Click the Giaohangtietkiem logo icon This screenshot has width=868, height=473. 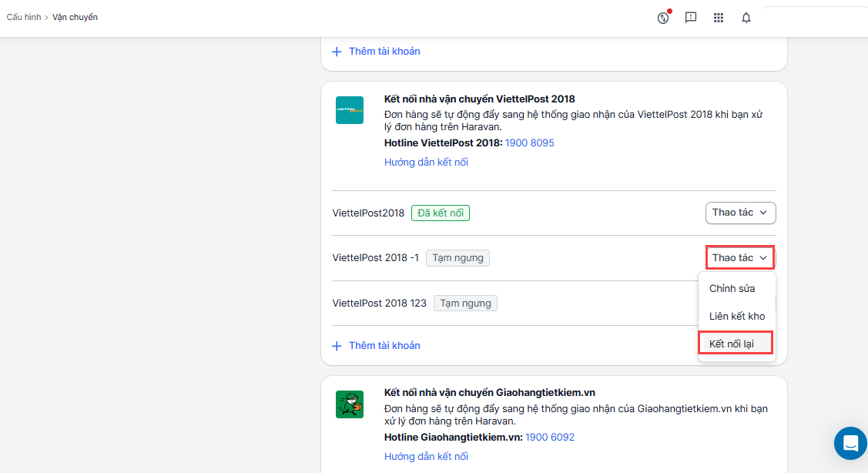click(x=349, y=404)
